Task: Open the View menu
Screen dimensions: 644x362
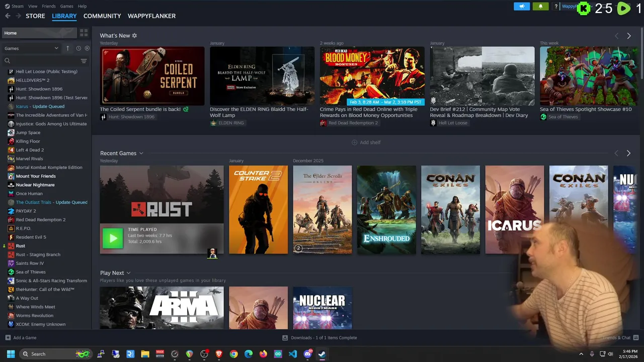Action: pyautogui.click(x=33, y=6)
